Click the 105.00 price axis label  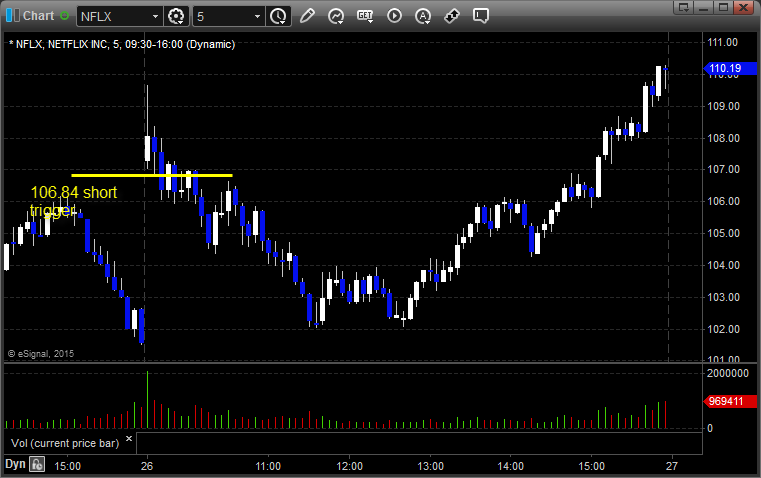[723, 233]
